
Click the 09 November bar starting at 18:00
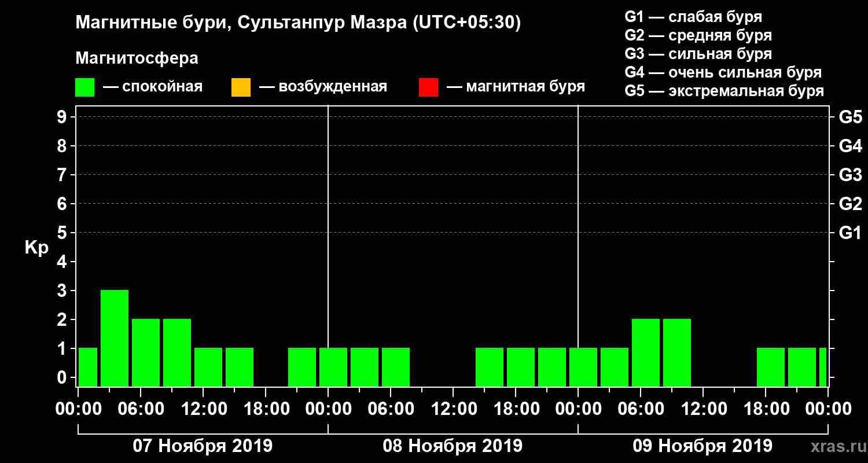click(771, 367)
